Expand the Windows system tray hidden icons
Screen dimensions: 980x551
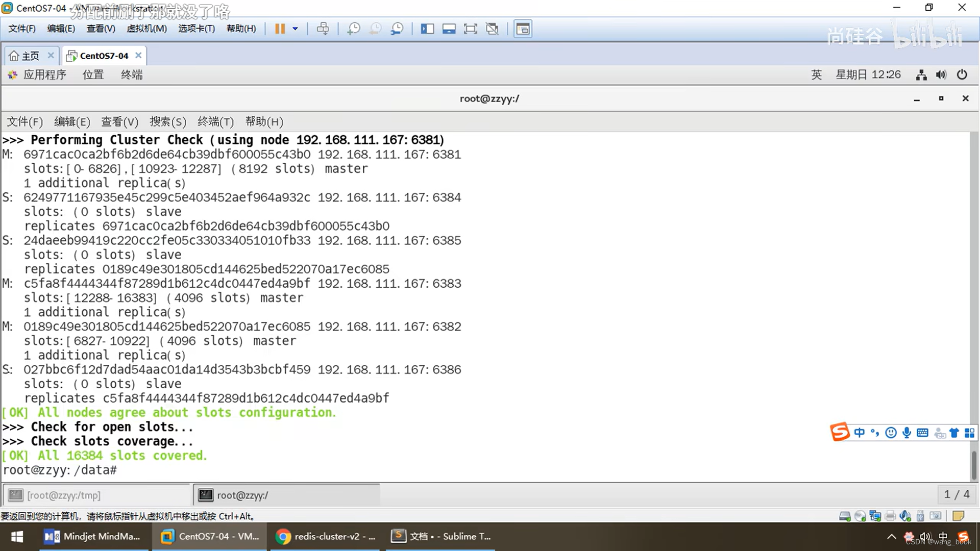pos(891,536)
